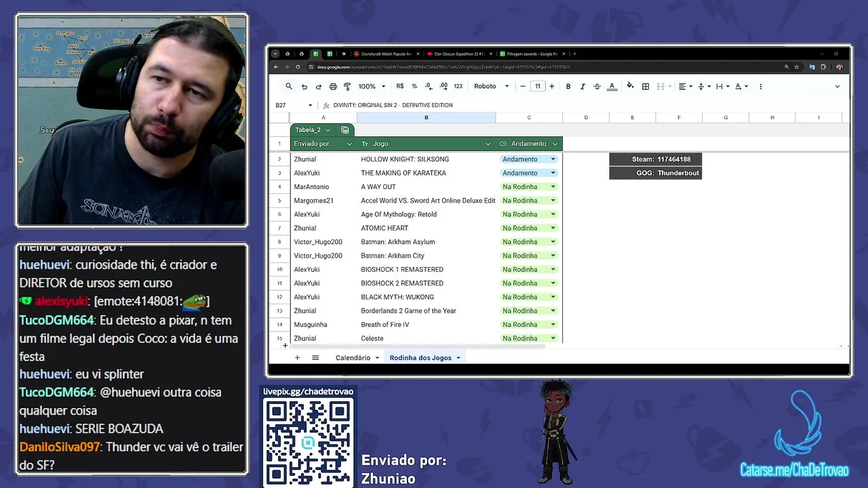Image resolution: width=868 pixels, height=488 pixels.
Task: Open the text color picker
Action: pos(612,86)
